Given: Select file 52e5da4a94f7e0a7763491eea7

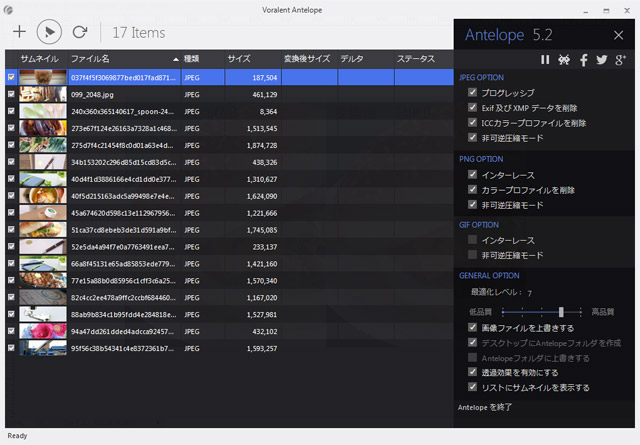Looking at the screenshot, I should [x=123, y=247].
